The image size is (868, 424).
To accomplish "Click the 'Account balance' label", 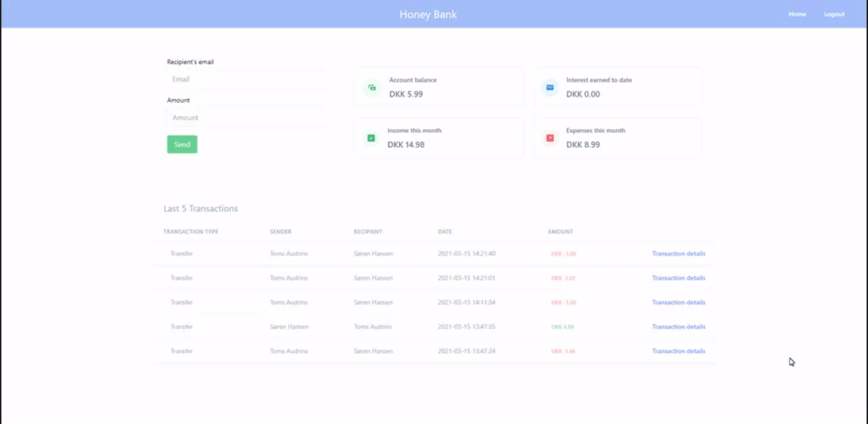I will click(x=413, y=80).
